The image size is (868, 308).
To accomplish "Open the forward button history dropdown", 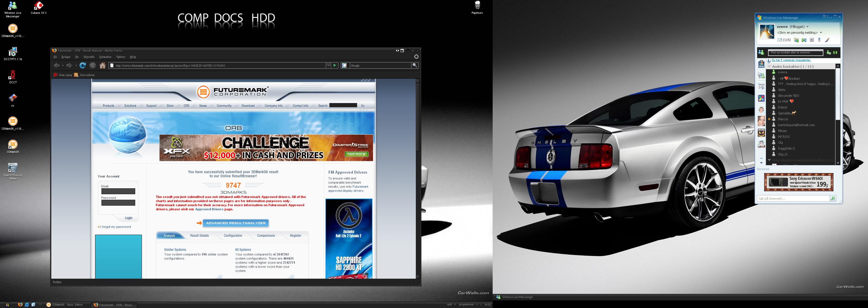I will [x=76, y=65].
